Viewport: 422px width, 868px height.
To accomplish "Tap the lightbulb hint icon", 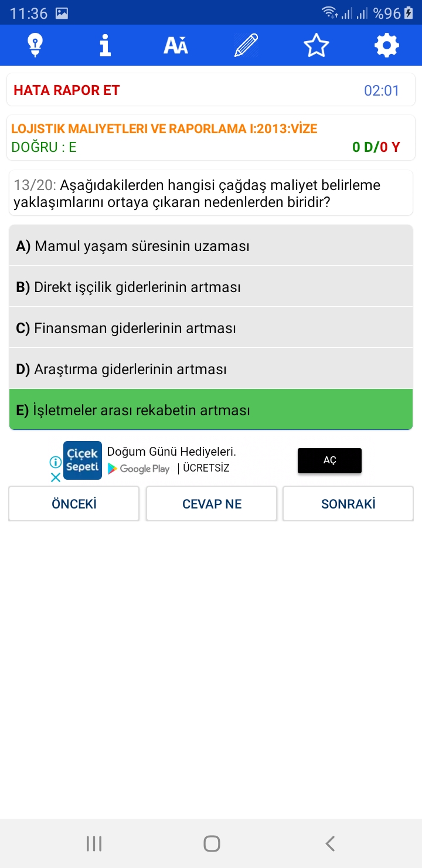I will pos(35,45).
